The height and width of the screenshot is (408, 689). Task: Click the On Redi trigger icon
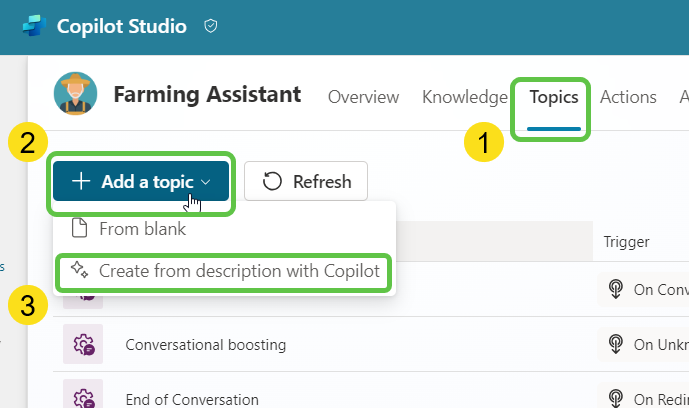(616, 399)
